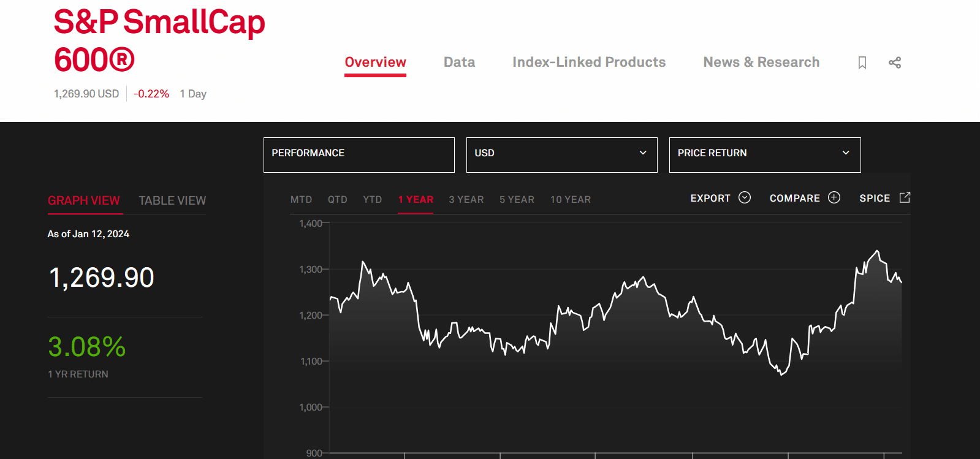Click the Export circled chevron icon

tap(745, 197)
